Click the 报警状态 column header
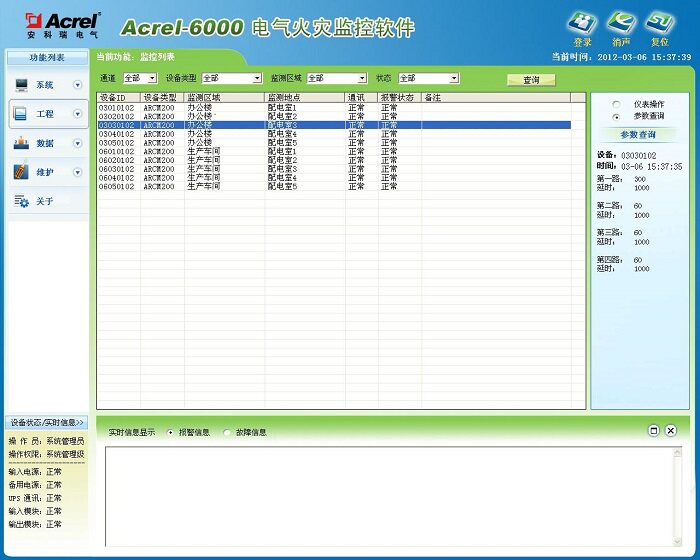 [x=400, y=97]
